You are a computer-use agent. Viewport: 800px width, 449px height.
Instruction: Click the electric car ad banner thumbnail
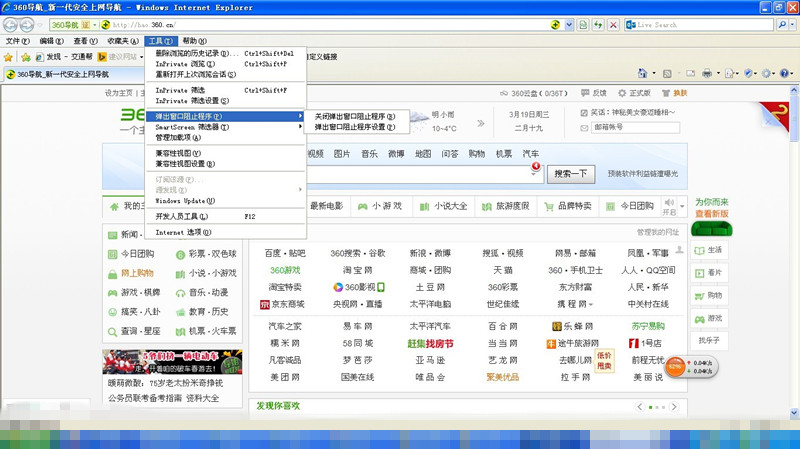[172, 362]
